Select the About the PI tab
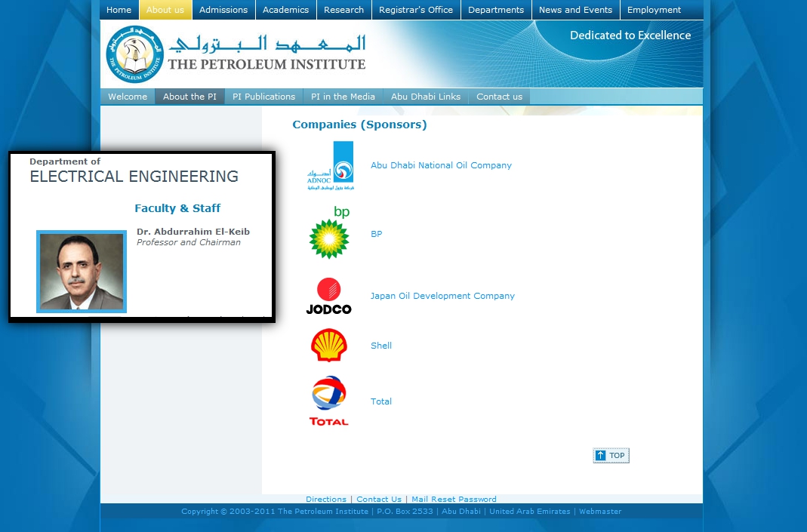Image resolution: width=807 pixels, height=532 pixels. tap(190, 97)
